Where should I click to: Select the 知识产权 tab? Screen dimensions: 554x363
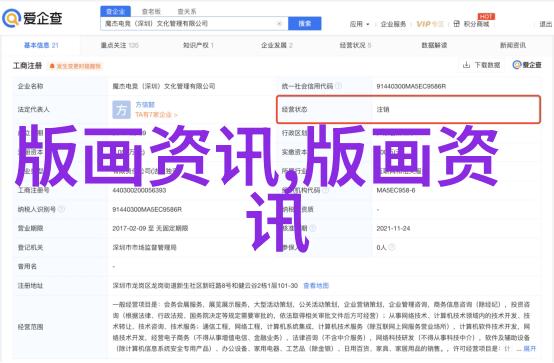[198, 45]
